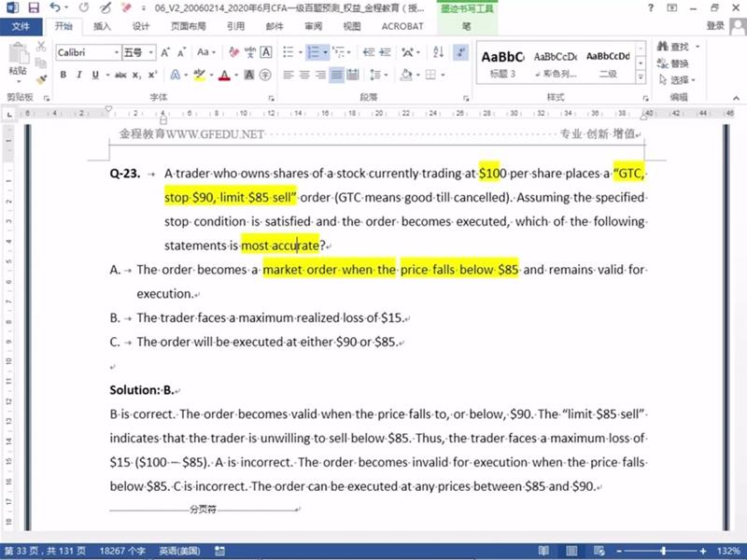Click the Cut scissors icon
The image size is (747, 560).
41,46
